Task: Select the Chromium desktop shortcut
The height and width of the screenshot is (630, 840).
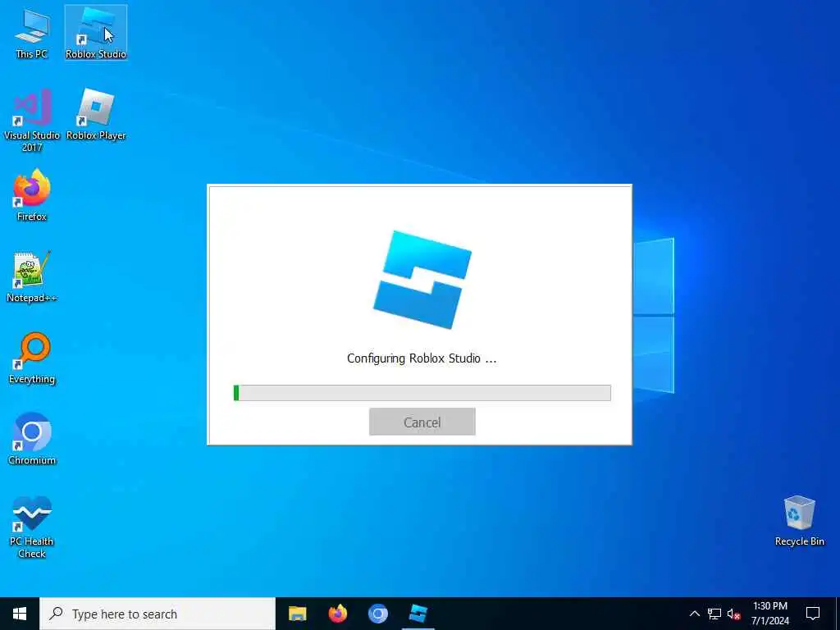Action: 32,440
